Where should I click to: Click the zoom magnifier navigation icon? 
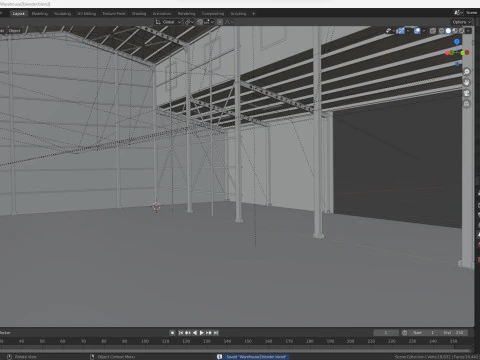(x=467, y=72)
